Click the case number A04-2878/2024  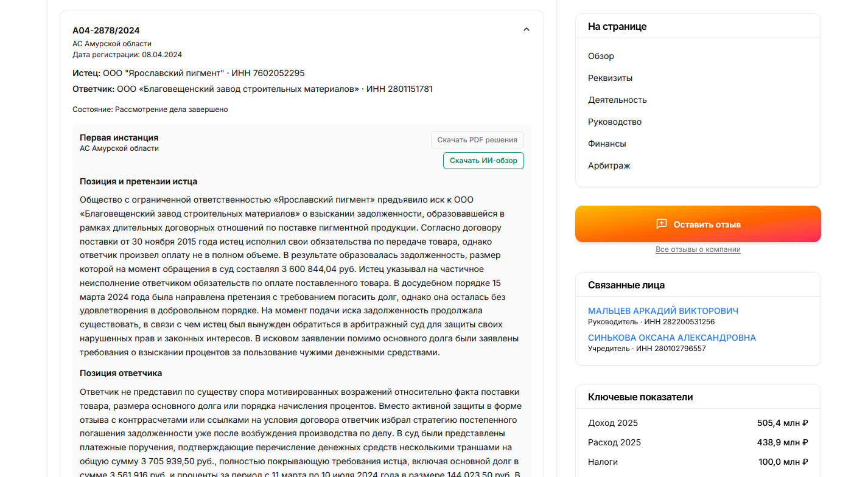point(106,30)
